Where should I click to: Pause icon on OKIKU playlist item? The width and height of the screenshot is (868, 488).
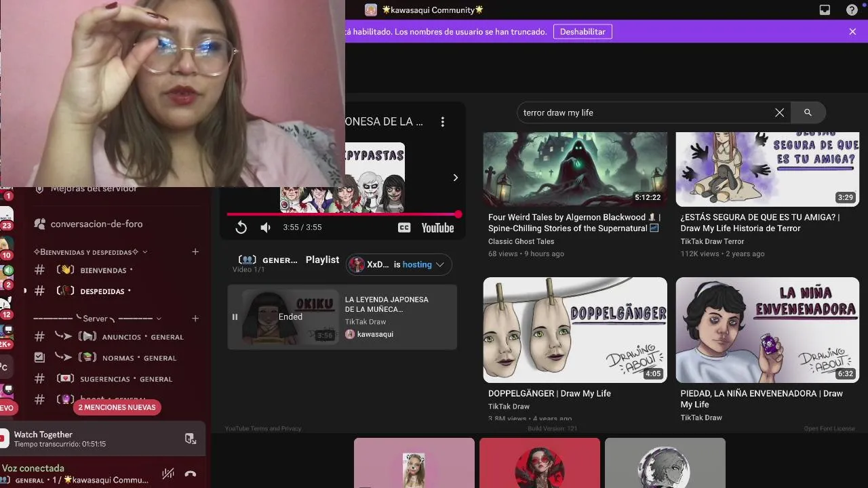tap(235, 317)
